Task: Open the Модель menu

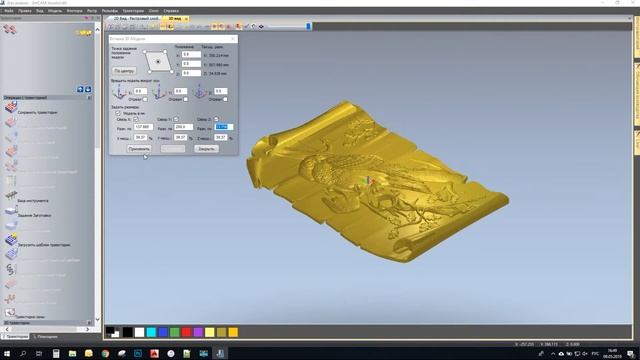Action: 55,11
